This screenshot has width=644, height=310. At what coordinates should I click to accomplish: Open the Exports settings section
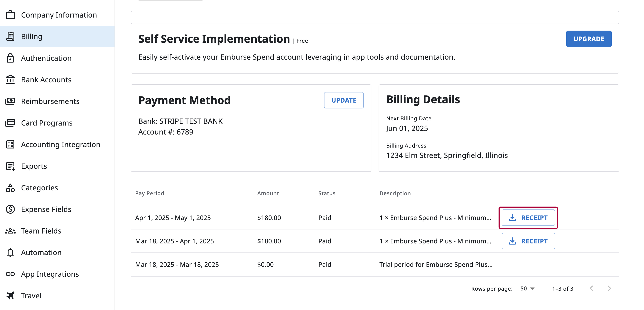[x=34, y=166]
